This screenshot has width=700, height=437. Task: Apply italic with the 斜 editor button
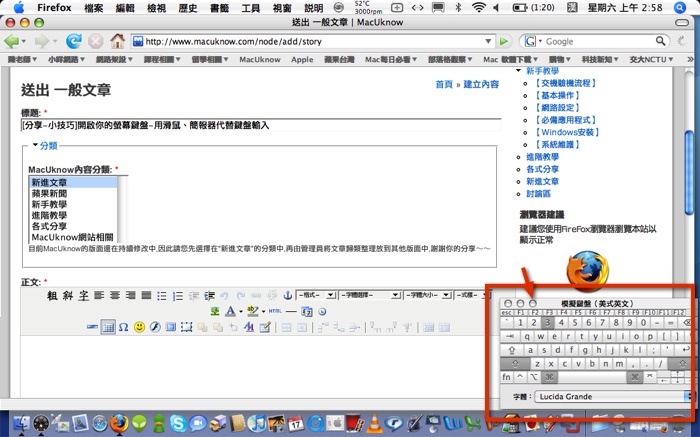point(68,295)
